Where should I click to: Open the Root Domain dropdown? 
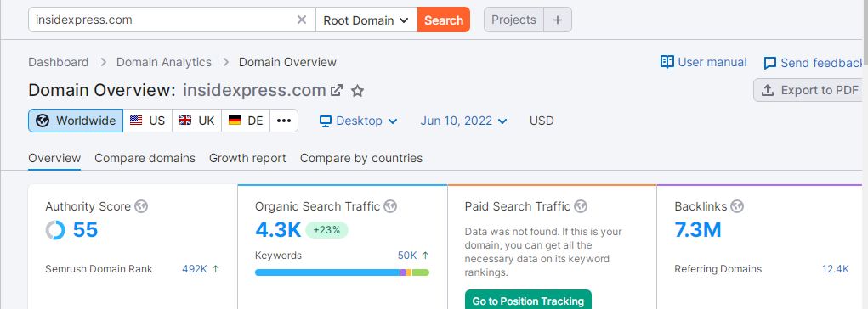click(x=366, y=20)
